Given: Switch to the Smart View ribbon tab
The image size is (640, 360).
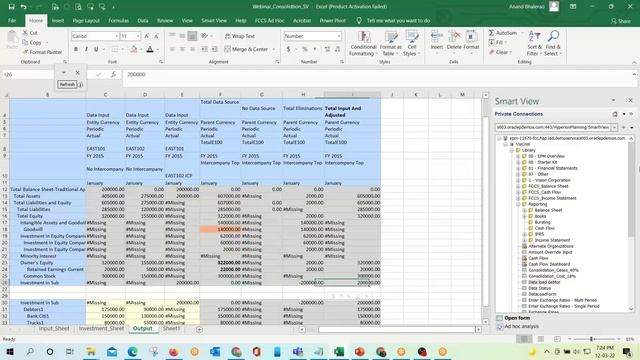Looking at the screenshot, I should tap(214, 20).
